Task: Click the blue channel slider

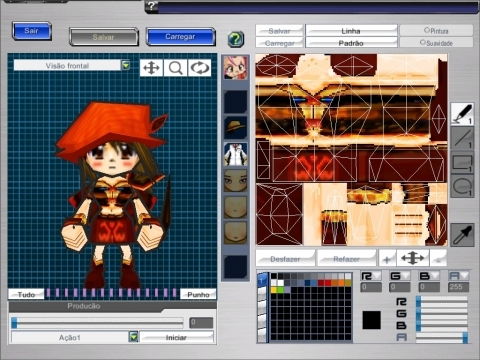Action: [x=442, y=325]
